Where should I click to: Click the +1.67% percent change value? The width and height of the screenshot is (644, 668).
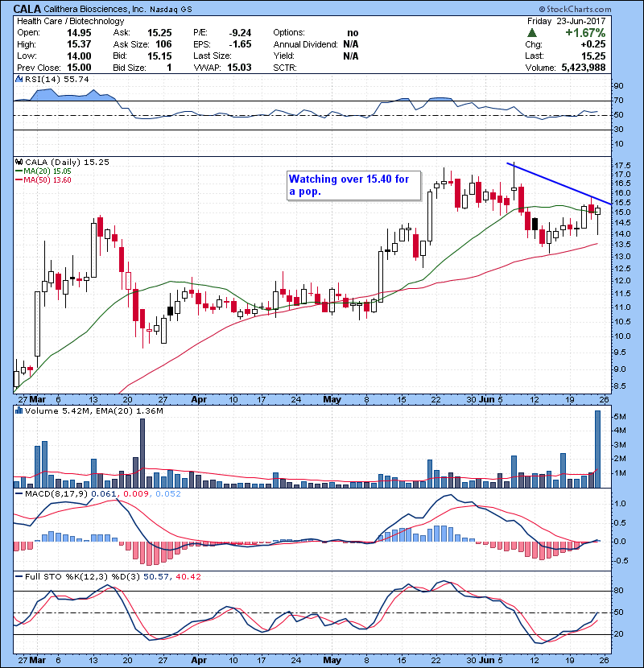pos(584,33)
